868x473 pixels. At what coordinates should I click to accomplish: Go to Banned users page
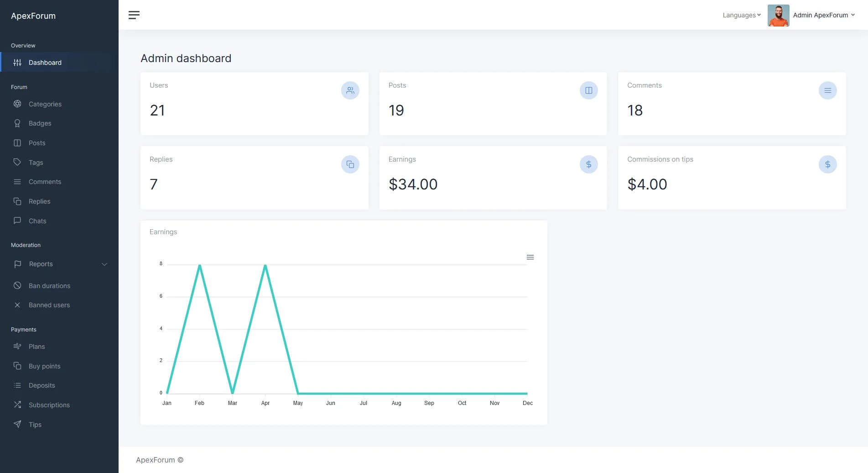[x=49, y=305]
